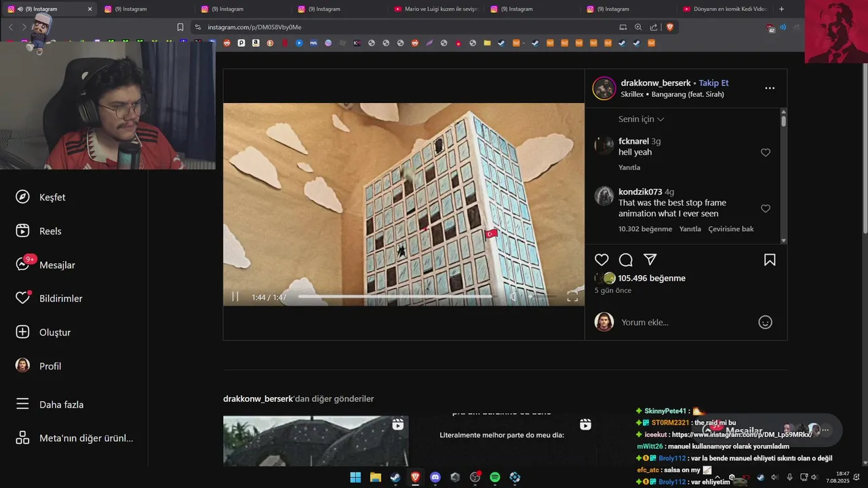Open the umbrella reel thumbnail below
This screenshot has height=488, width=868.
point(316,441)
